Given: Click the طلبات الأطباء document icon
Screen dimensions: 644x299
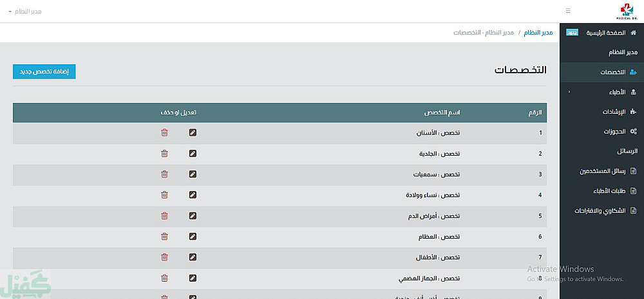Looking at the screenshot, I should 633,191.
